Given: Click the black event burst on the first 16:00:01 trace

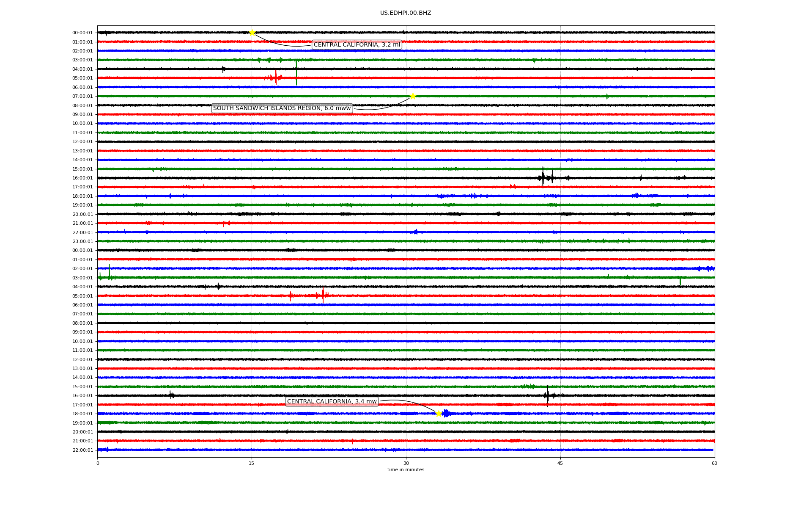Looking at the screenshot, I should [543, 177].
